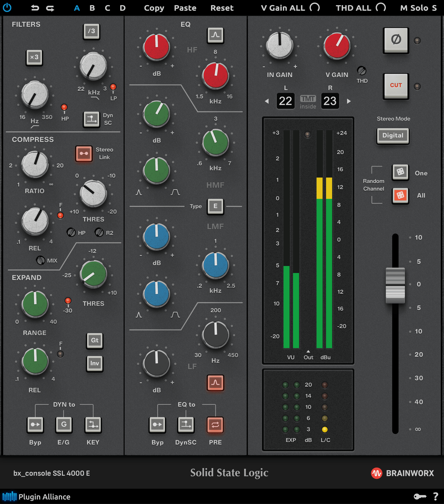The image size is (444, 504).
Task: Toggle the EQ PRE routing icon
Action: [x=215, y=424]
